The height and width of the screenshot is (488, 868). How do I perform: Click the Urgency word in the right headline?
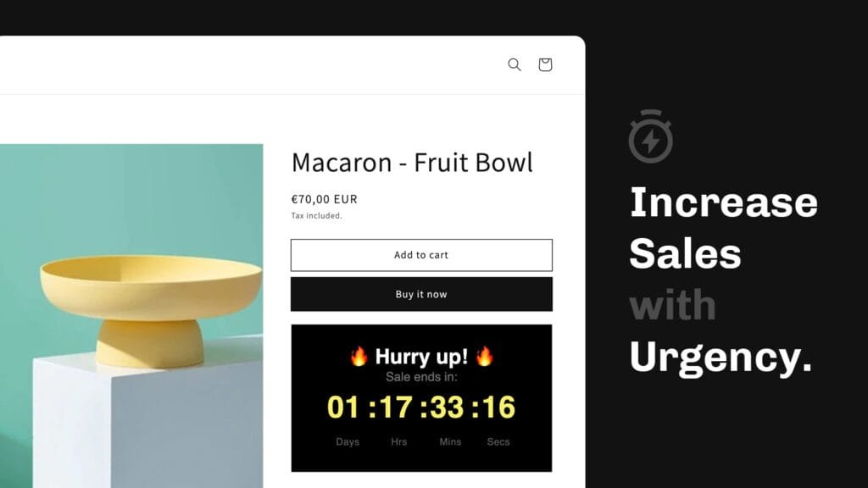pyautogui.click(x=721, y=356)
